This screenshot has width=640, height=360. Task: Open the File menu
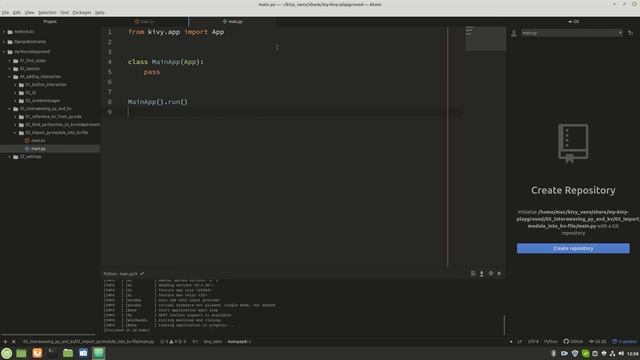[x=5, y=13]
